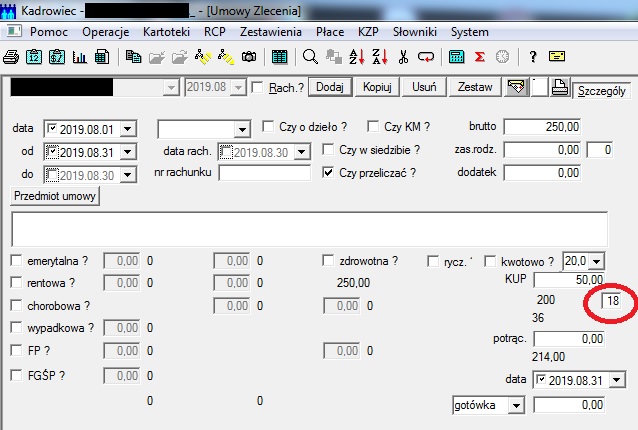638x430 pixels.
Task: Click the red loop arrow icon
Action: pyautogui.click(x=426, y=57)
